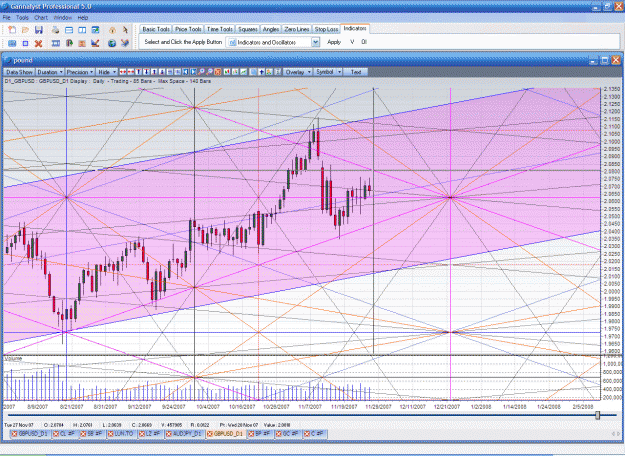Click the blue up-arrow icon near Overlay
Viewport: 625px width, 456px height.
point(261,72)
